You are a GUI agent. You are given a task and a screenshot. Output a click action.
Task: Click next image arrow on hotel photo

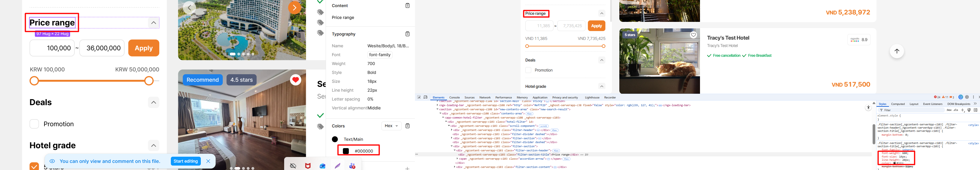(294, 8)
